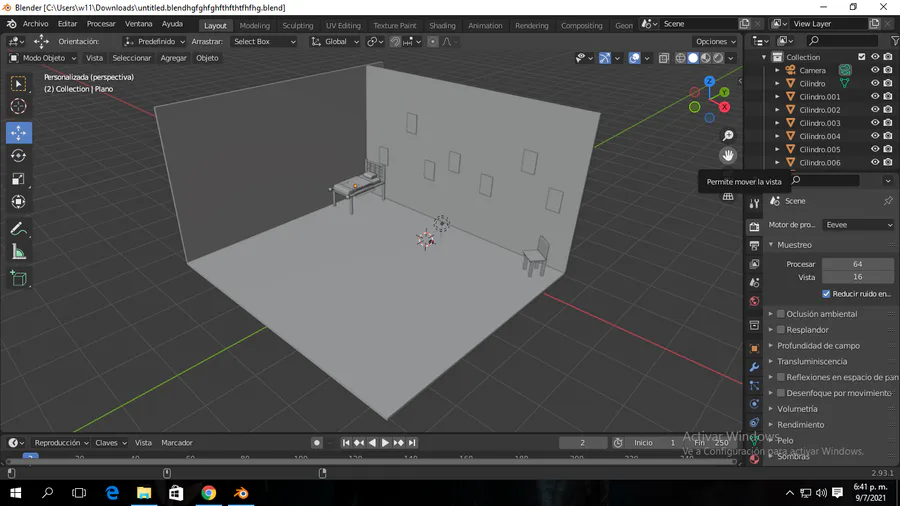
Task: Open the Seleccionar viewport menu
Action: point(131,58)
